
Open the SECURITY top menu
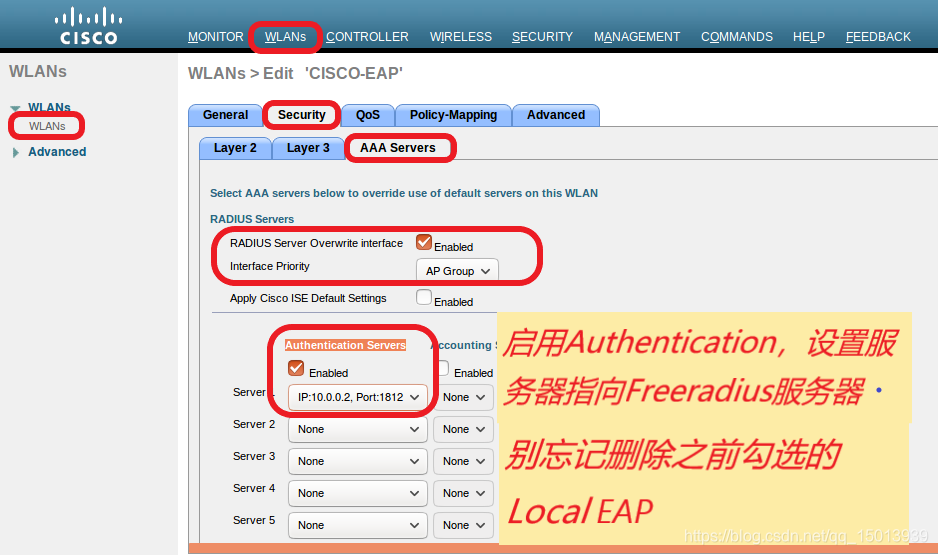(542, 37)
